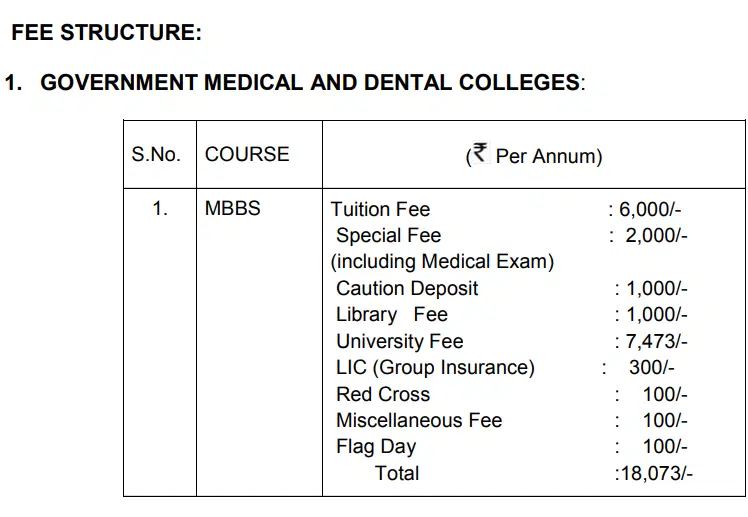Click the LIC (Group Insurance) label
Viewport: 748px width, 517px height.
coord(435,368)
